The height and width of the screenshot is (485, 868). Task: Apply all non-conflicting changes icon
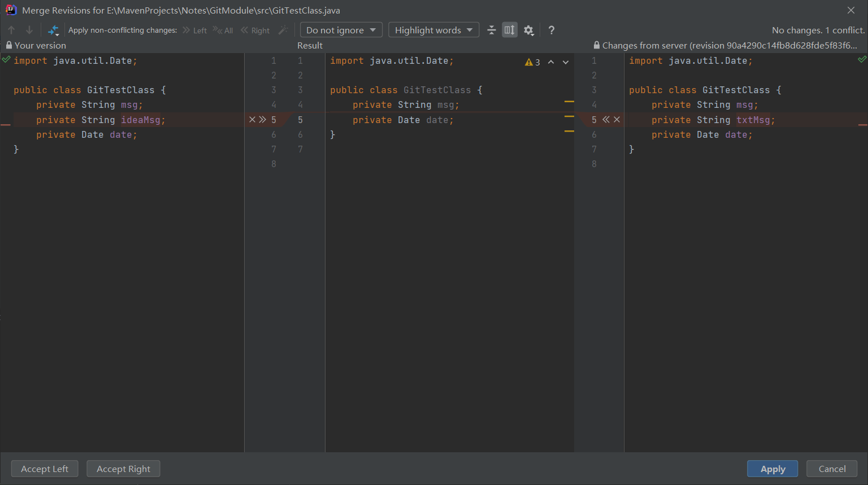click(53, 30)
